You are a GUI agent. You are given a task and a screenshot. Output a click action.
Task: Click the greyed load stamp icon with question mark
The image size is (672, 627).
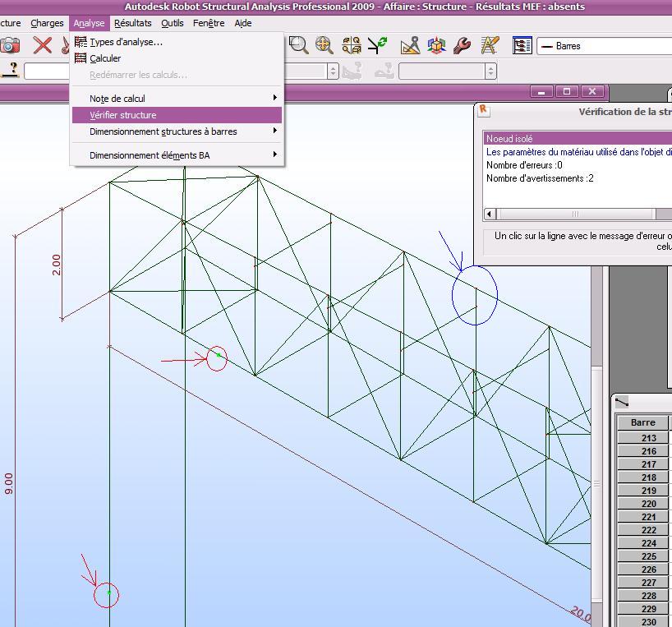pyautogui.click(x=352, y=71)
